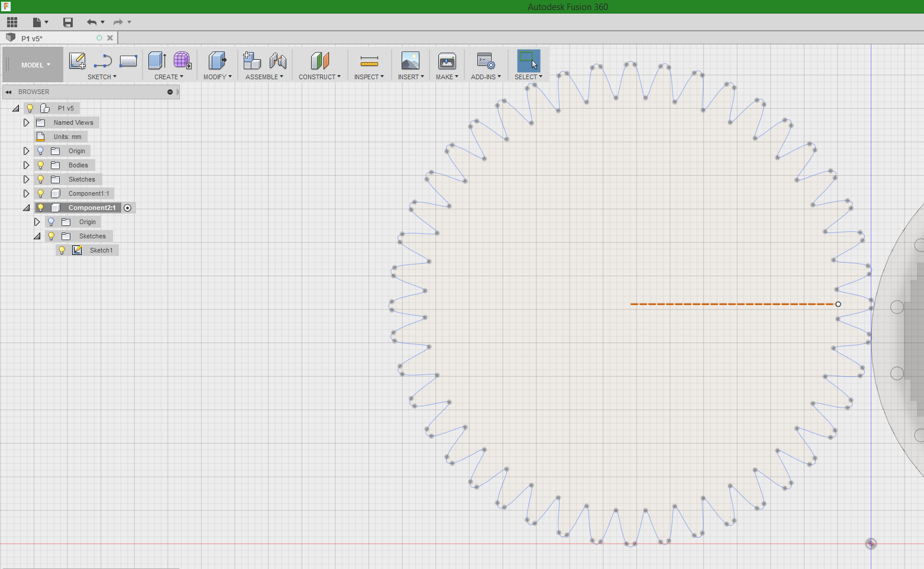Expand the Named Views node

26,122
